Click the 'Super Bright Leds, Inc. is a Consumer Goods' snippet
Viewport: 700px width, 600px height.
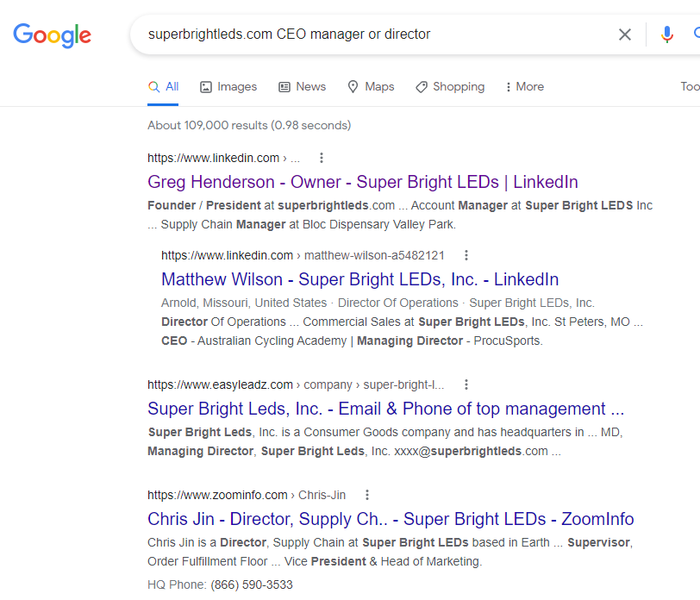tap(385, 441)
